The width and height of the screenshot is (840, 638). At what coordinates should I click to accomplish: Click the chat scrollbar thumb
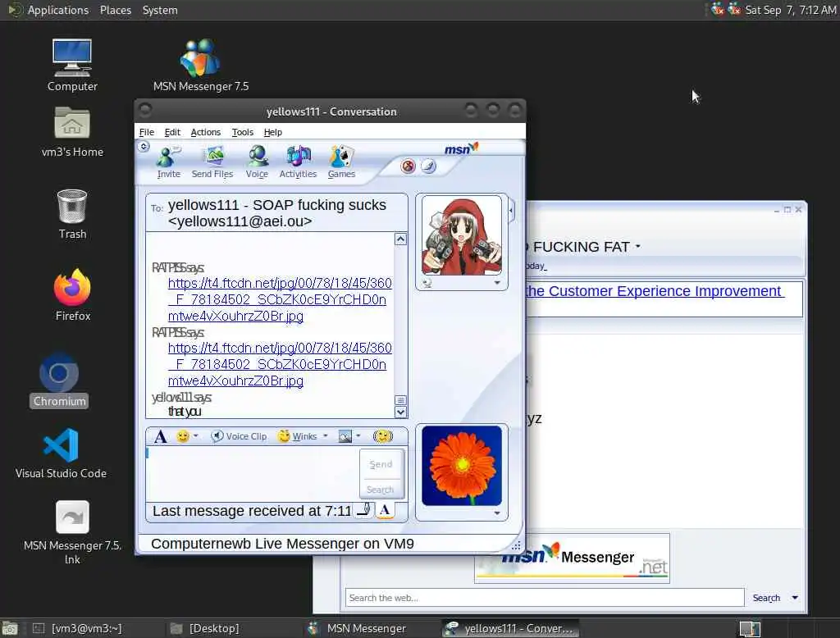(x=400, y=400)
